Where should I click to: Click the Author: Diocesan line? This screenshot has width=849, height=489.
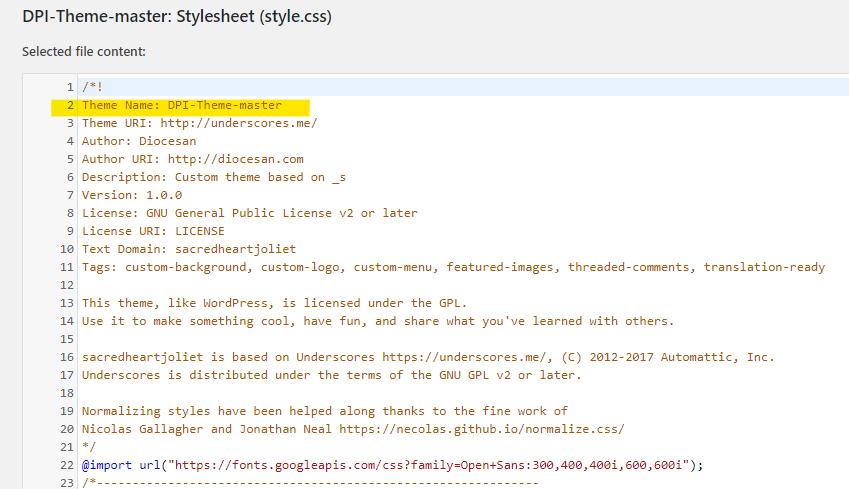[139, 141]
